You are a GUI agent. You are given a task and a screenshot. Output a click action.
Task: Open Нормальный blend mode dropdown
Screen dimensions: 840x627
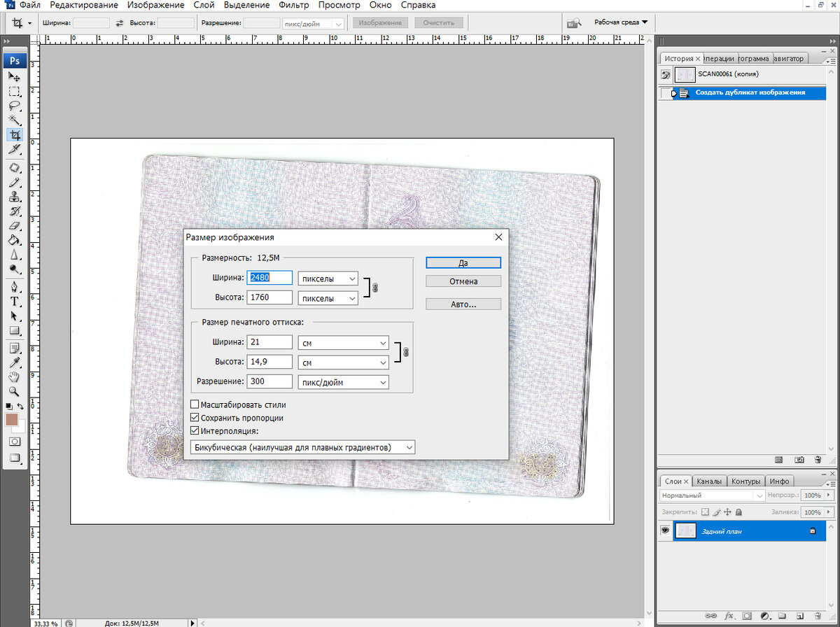point(711,495)
